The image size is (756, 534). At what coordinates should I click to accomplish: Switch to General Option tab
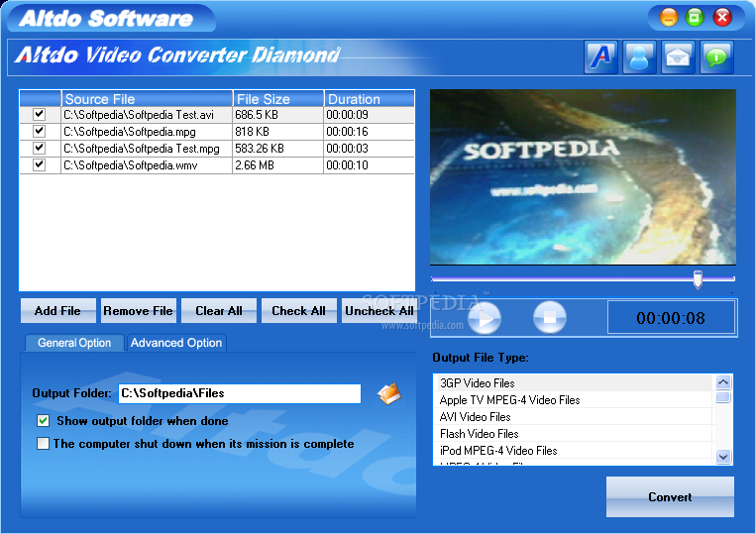(x=74, y=343)
